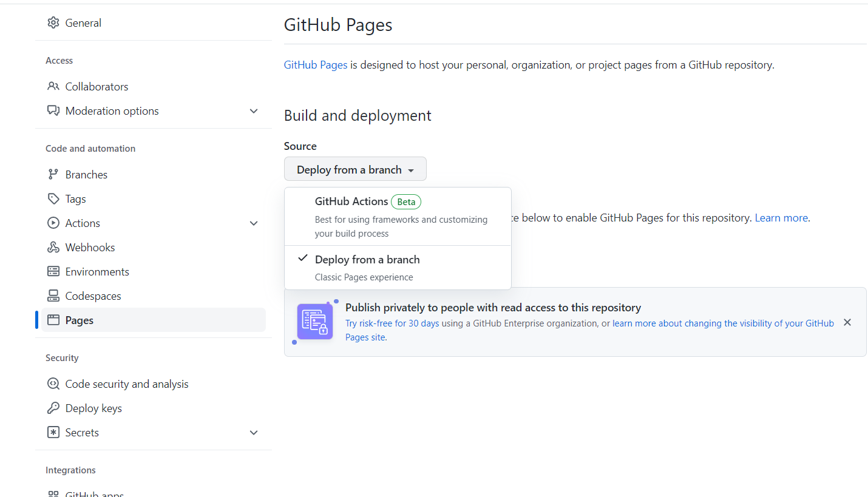
Task: Click the Collaborators people icon
Action: click(x=53, y=87)
